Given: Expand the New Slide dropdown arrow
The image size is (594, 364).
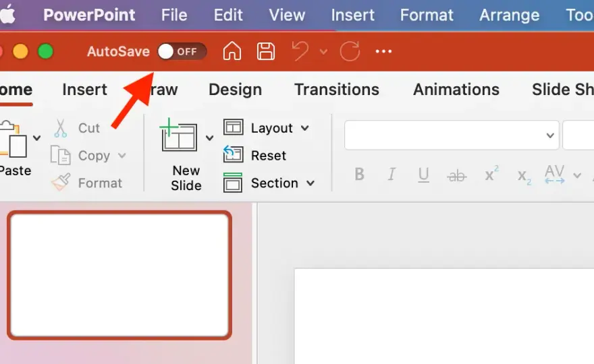Looking at the screenshot, I should [x=209, y=138].
